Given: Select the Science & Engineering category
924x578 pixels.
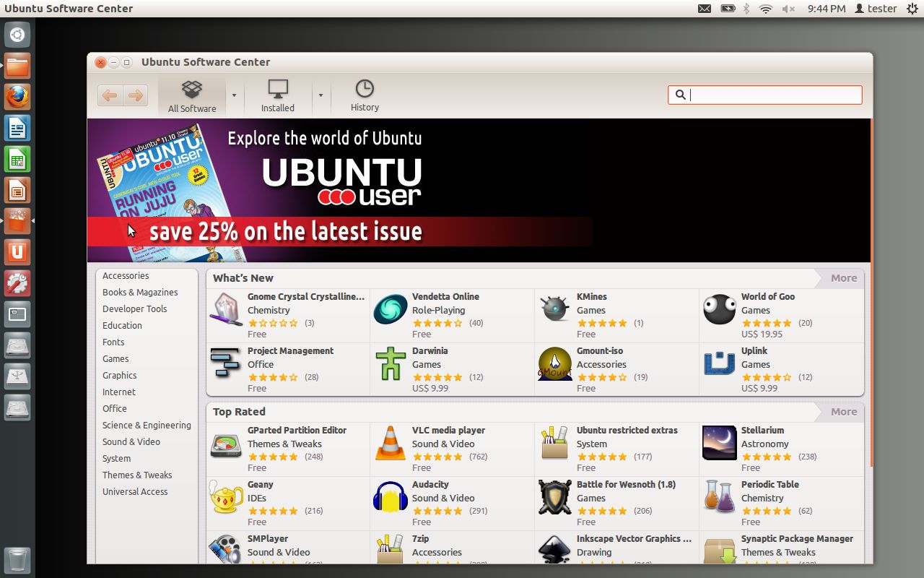Looking at the screenshot, I should coord(147,426).
